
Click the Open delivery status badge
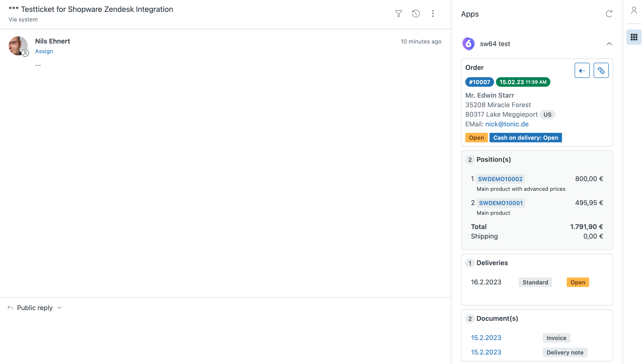(x=577, y=282)
